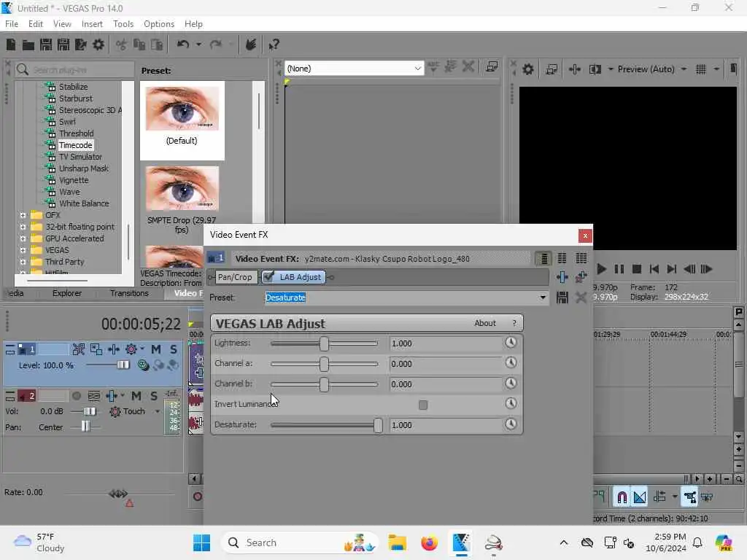Open the Insert menu

point(92,24)
